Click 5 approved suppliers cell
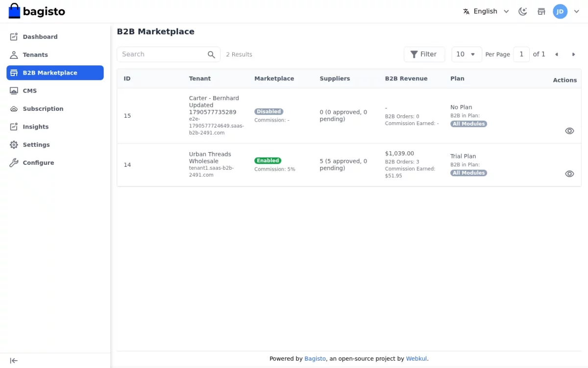Viewport: 588px width, 368px height. (343, 164)
